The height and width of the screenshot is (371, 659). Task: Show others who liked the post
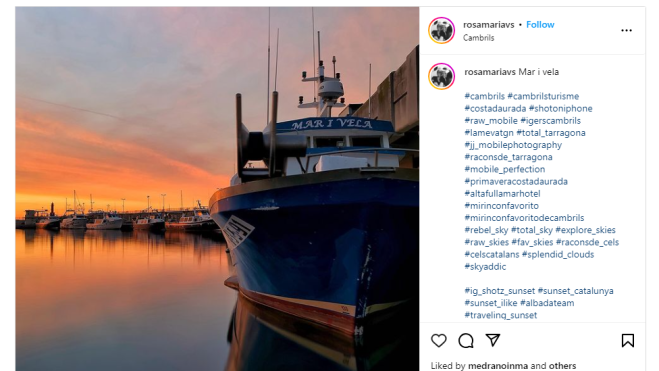[x=560, y=366]
